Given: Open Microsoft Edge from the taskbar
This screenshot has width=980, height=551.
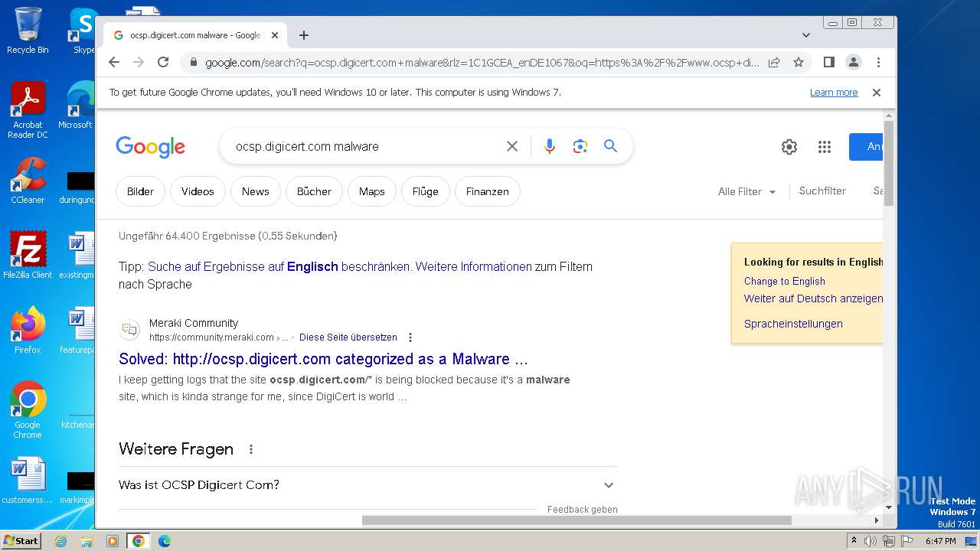Looking at the screenshot, I should [x=164, y=541].
